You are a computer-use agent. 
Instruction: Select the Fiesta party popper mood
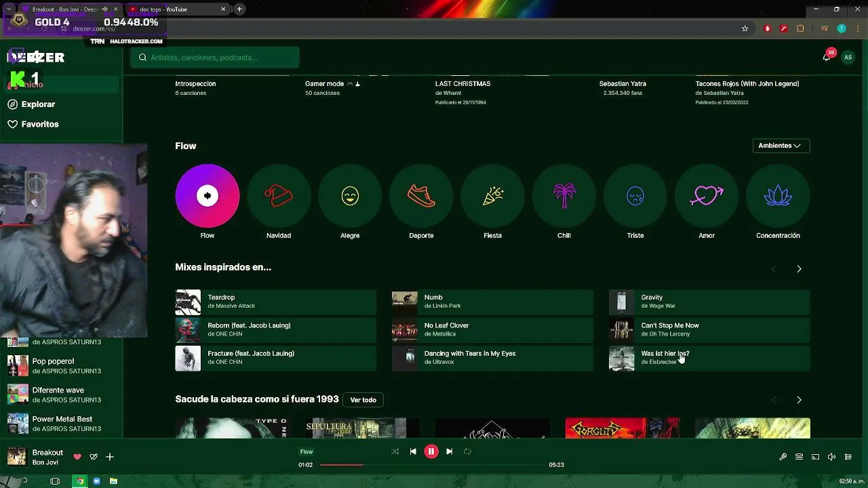(x=492, y=196)
